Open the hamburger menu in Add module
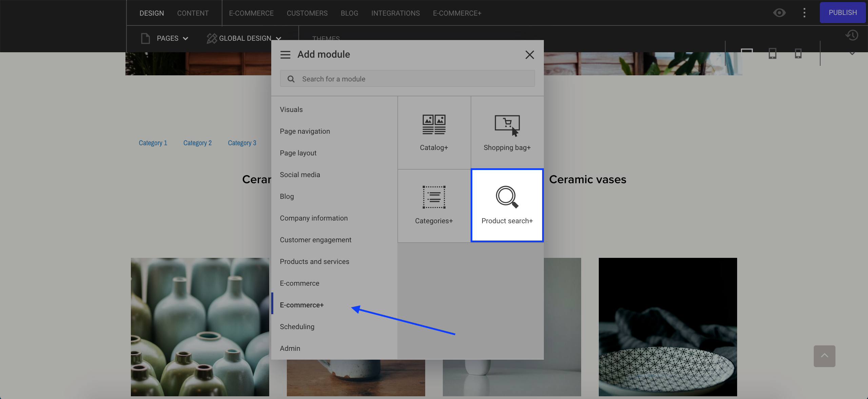Viewport: 868px width, 399px height. [285, 55]
